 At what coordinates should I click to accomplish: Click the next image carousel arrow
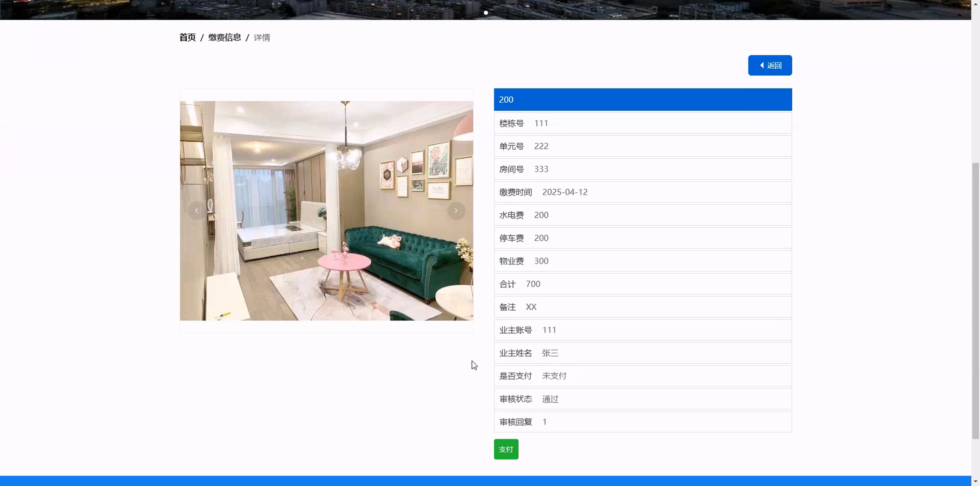[x=456, y=211]
